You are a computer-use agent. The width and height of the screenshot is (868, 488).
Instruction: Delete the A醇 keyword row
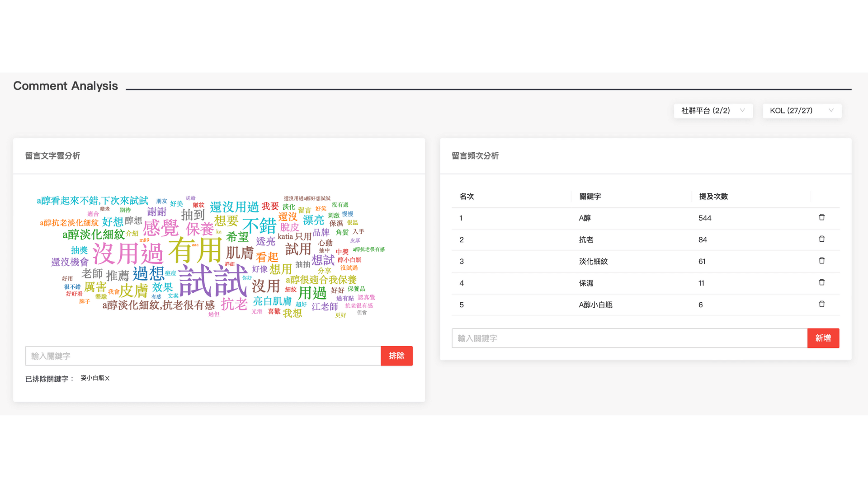coord(821,217)
